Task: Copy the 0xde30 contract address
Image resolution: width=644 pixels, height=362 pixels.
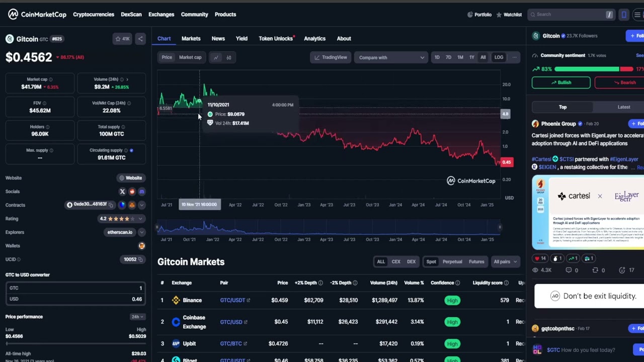Action: 111,205
